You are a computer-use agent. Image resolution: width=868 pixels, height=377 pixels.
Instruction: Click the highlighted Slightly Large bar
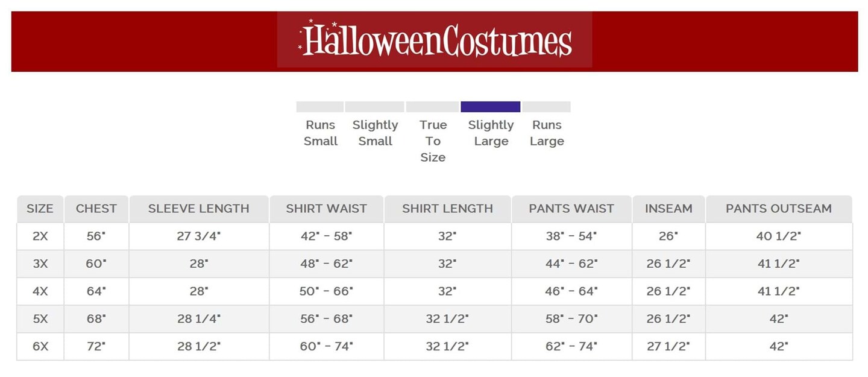(x=490, y=107)
